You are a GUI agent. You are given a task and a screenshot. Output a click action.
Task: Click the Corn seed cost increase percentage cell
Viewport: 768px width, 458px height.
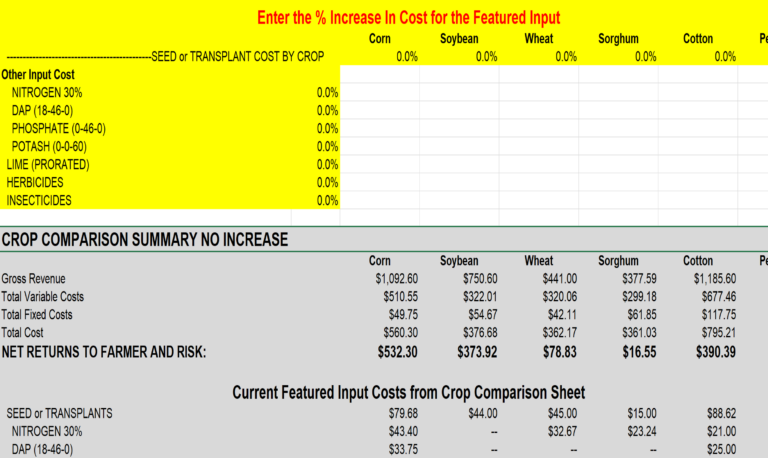pos(380,57)
